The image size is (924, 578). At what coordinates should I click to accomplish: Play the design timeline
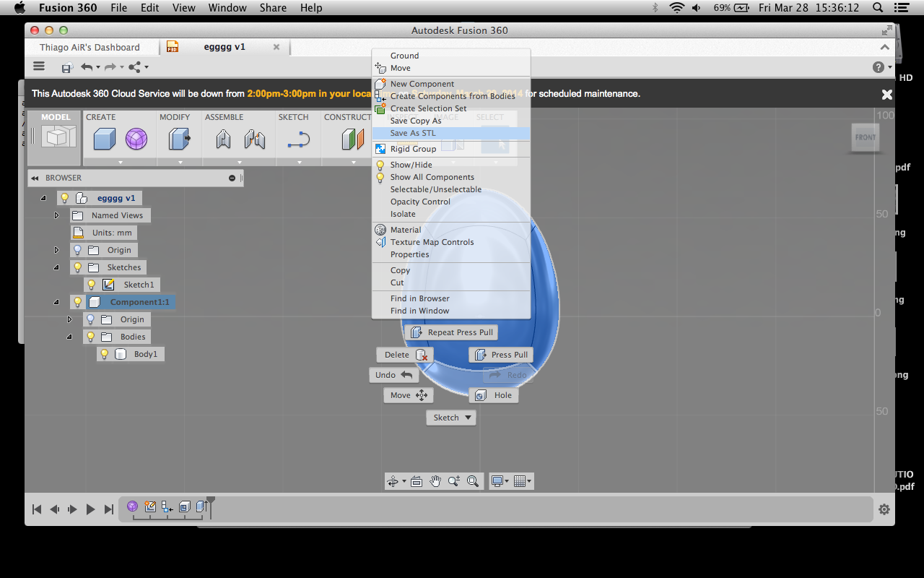pyautogui.click(x=90, y=509)
